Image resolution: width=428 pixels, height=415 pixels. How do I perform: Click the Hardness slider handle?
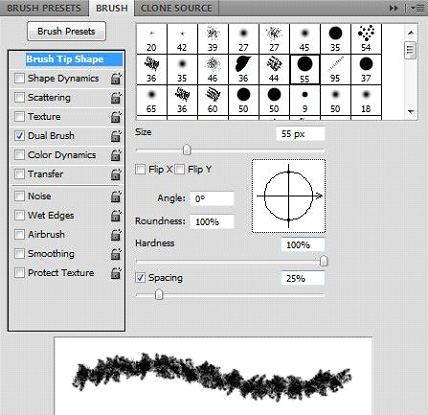coord(324,261)
